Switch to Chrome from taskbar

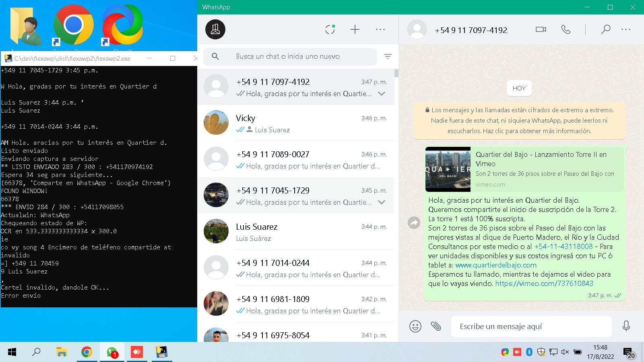[87, 352]
